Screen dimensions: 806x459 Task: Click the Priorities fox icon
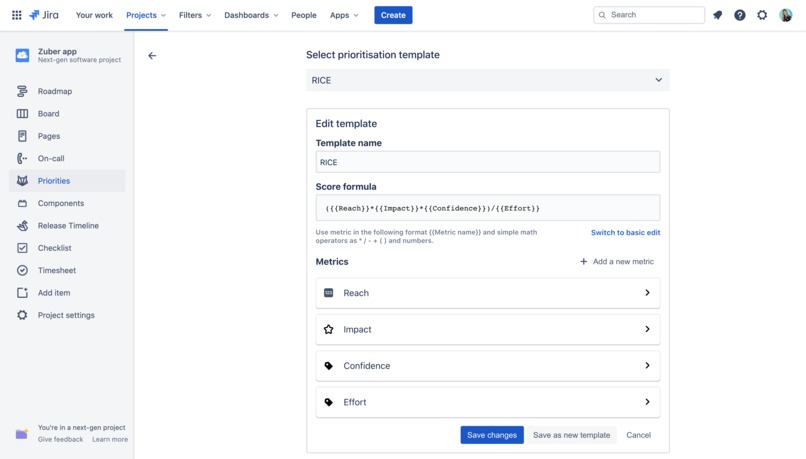click(22, 180)
